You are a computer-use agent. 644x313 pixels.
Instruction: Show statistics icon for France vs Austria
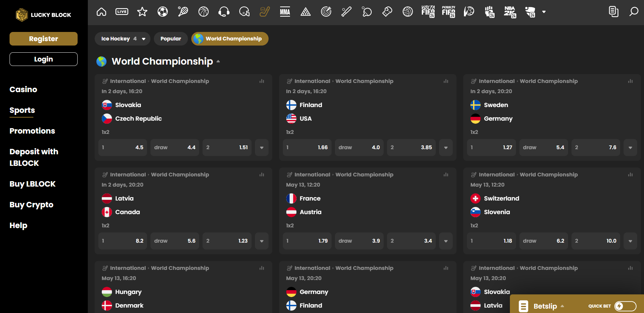[446, 175]
